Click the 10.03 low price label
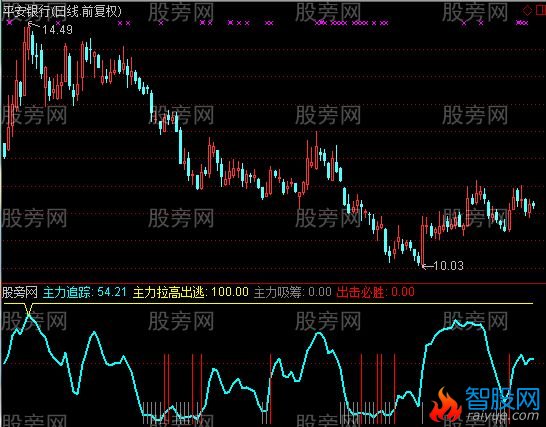The width and height of the screenshot is (546, 427). point(448,266)
